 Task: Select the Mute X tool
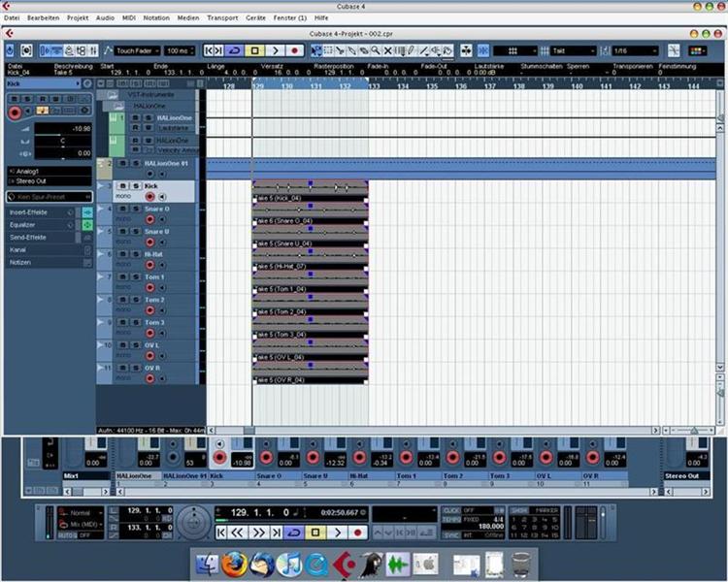[x=387, y=50]
